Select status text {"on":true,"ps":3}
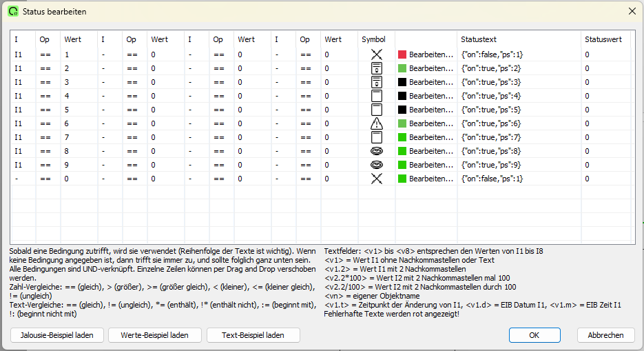This screenshot has height=351, width=644. pyautogui.click(x=491, y=82)
